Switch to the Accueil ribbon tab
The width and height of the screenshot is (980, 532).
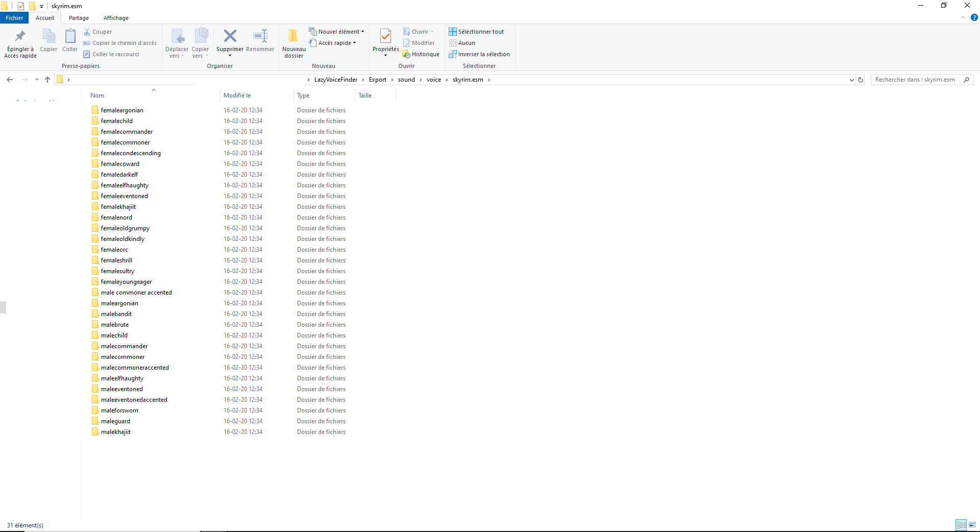(45, 18)
